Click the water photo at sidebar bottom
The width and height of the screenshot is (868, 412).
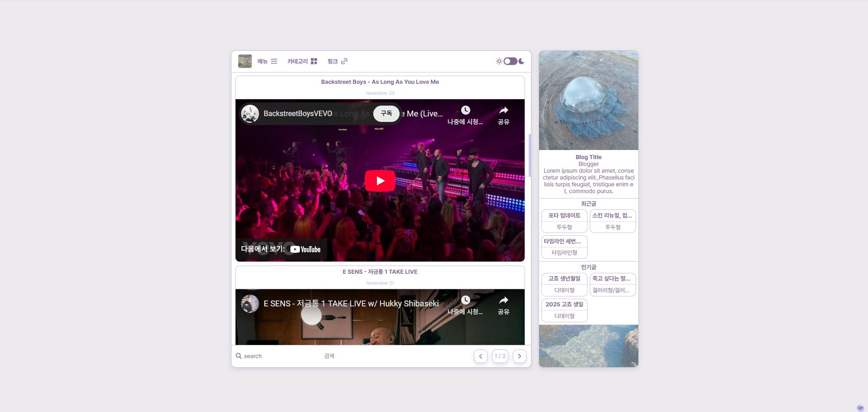click(588, 346)
